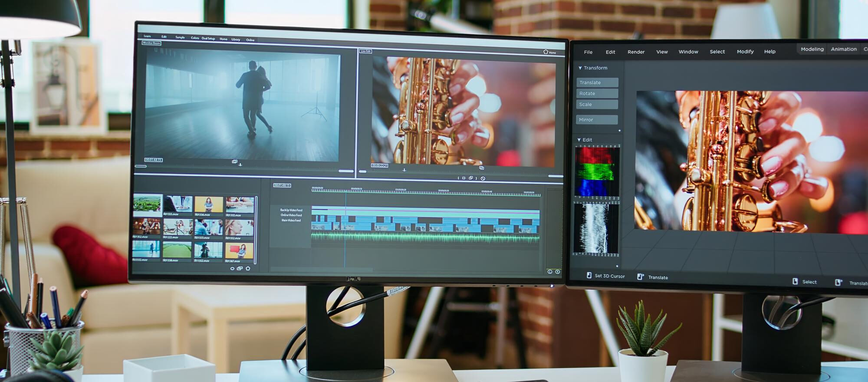
Task: Toggle the R channel button beside timeline
Action: pyautogui.click(x=557, y=272)
